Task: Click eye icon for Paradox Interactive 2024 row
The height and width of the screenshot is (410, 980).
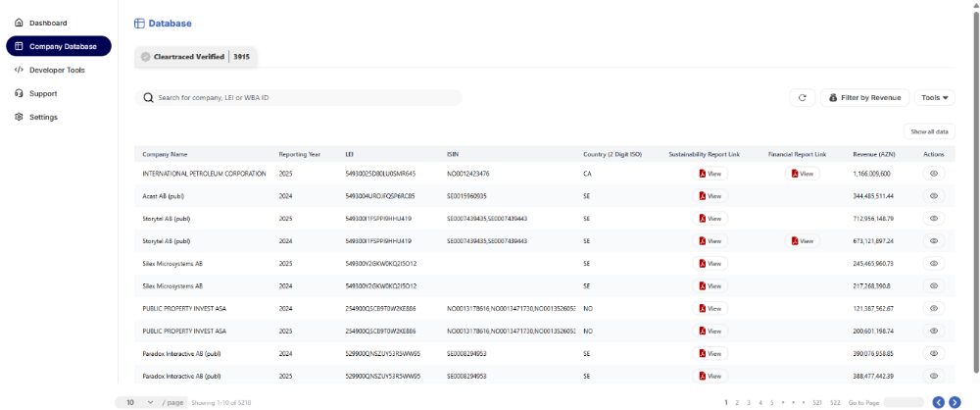Action: click(x=934, y=354)
